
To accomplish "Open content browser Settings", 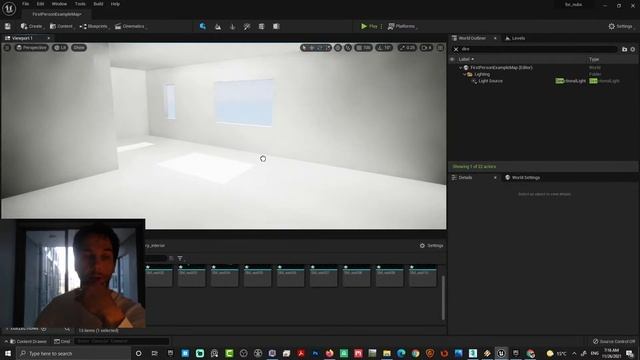I will [431, 245].
